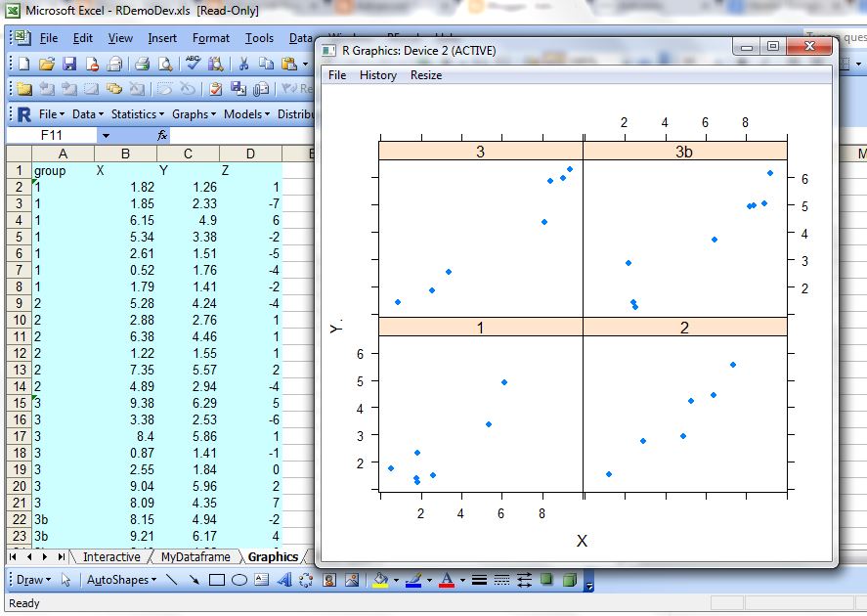Image resolution: width=867 pixels, height=616 pixels.
Task: Apply the red Font Color A
Action: click(447, 580)
